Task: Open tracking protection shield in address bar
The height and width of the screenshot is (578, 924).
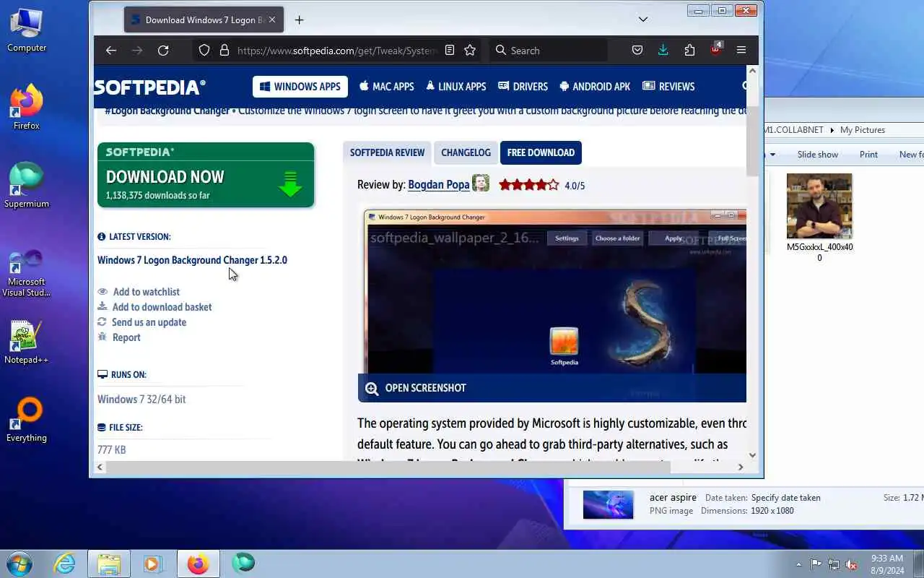Action: coord(204,51)
